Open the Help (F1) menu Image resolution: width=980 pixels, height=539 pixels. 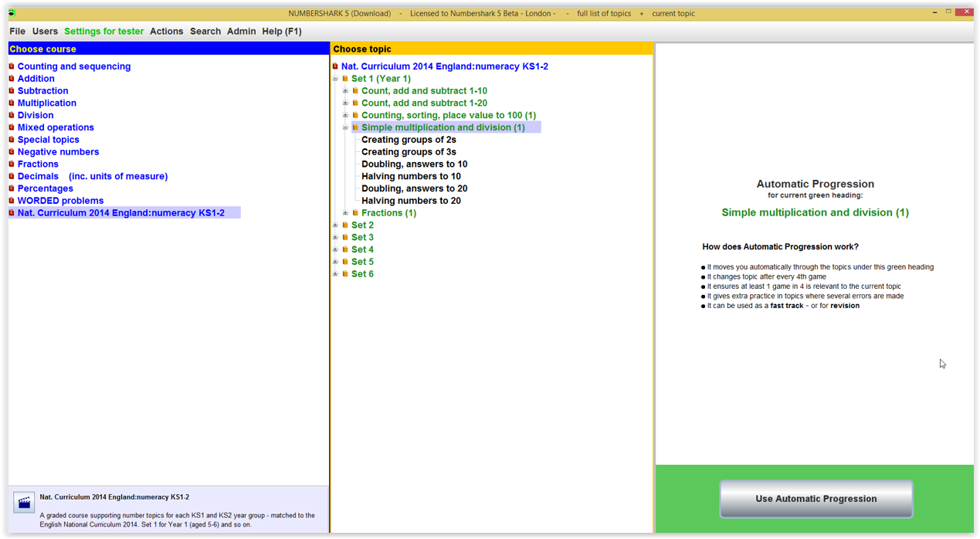point(282,32)
